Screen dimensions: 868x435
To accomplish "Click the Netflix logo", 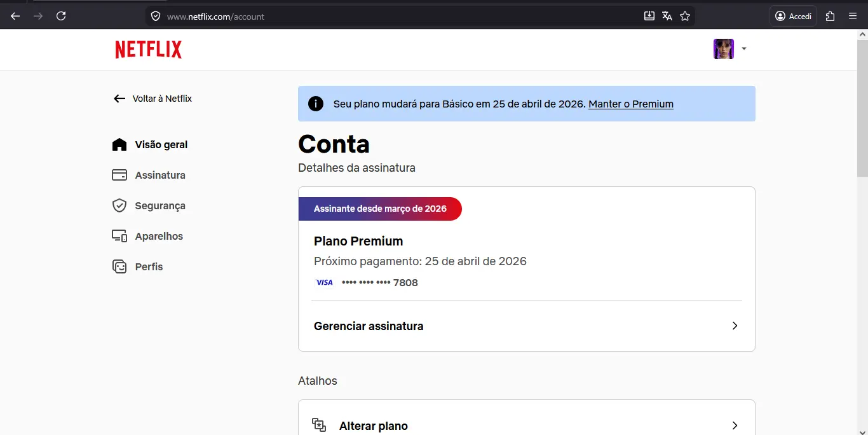I will point(148,49).
